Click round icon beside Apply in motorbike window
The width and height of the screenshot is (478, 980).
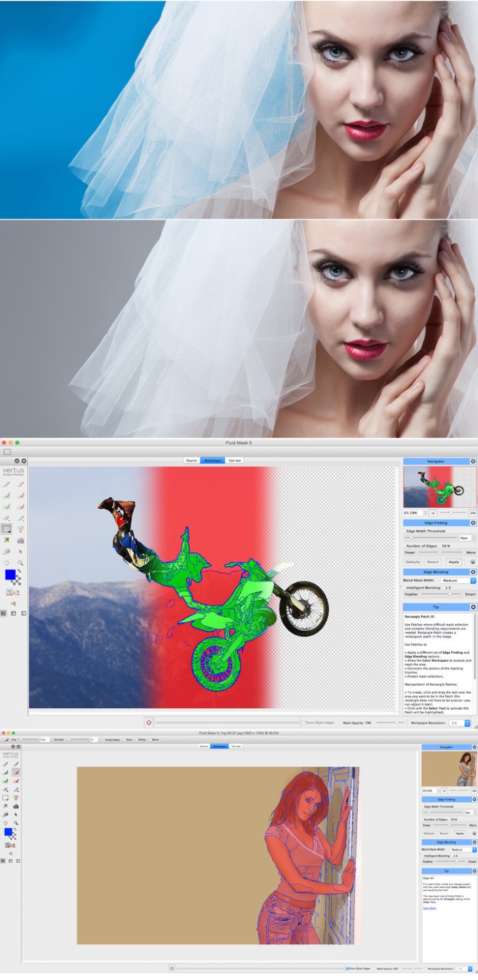473,562
